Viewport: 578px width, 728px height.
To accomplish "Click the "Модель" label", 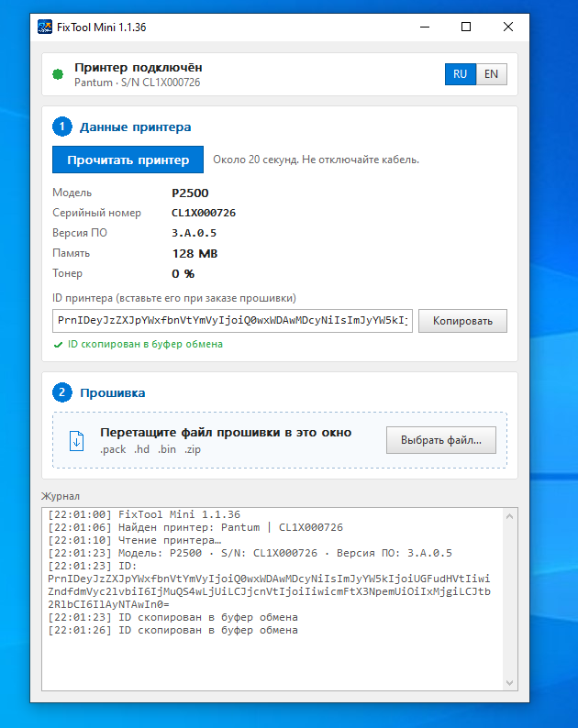I will (x=72, y=193).
